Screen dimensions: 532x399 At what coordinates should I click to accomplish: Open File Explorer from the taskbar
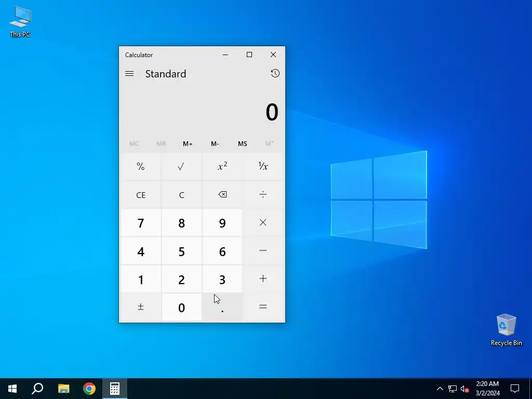pos(63,389)
